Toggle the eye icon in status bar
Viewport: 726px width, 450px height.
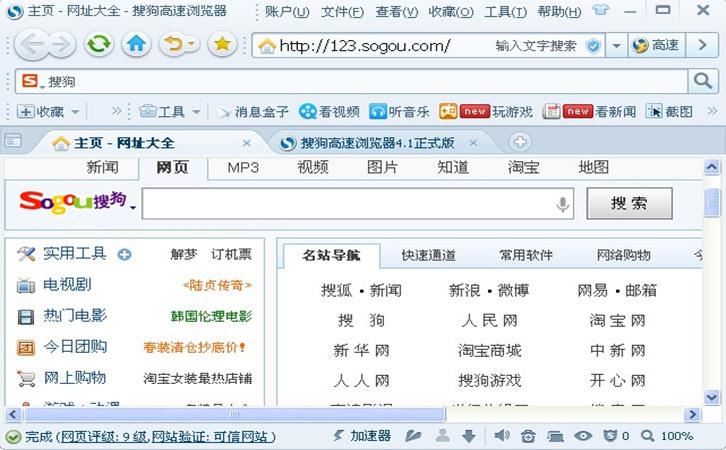pyautogui.click(x=583, y=436)
